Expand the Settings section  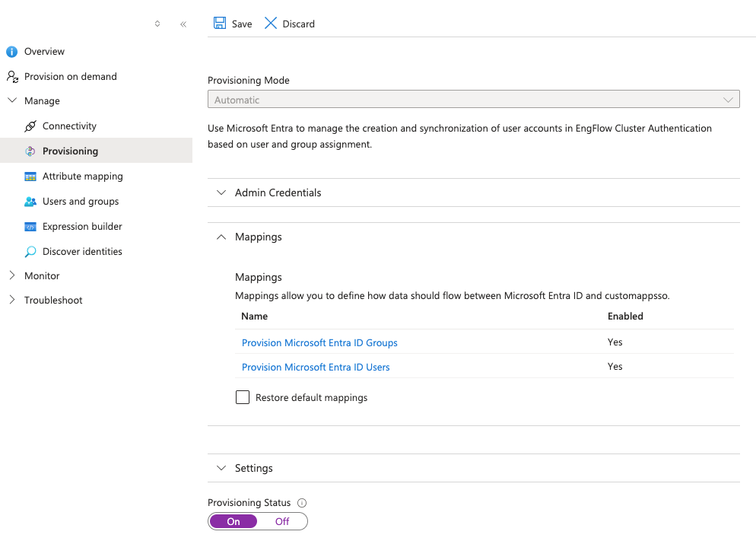pos(474,468)
